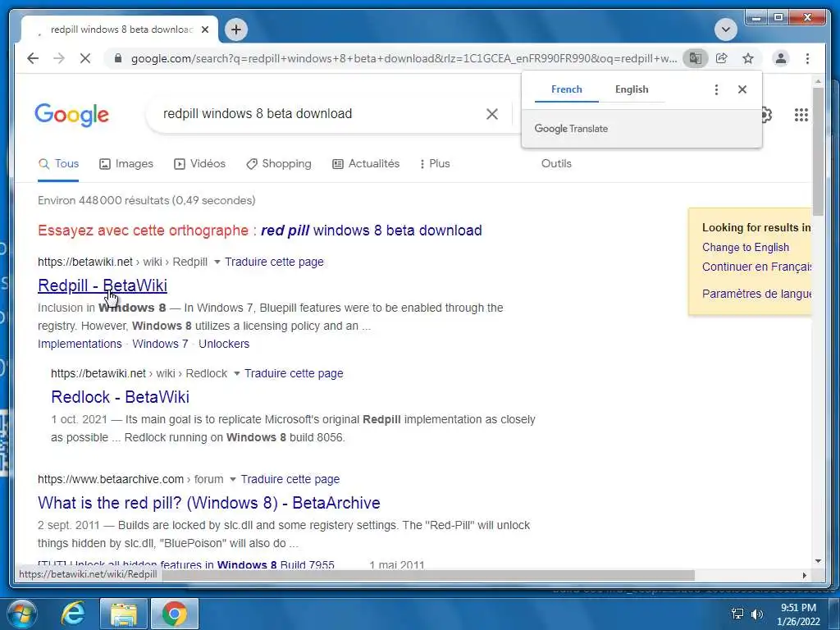
Task: Open the Redpill - BetaWiki result
Action: click(x=103, y=285)
